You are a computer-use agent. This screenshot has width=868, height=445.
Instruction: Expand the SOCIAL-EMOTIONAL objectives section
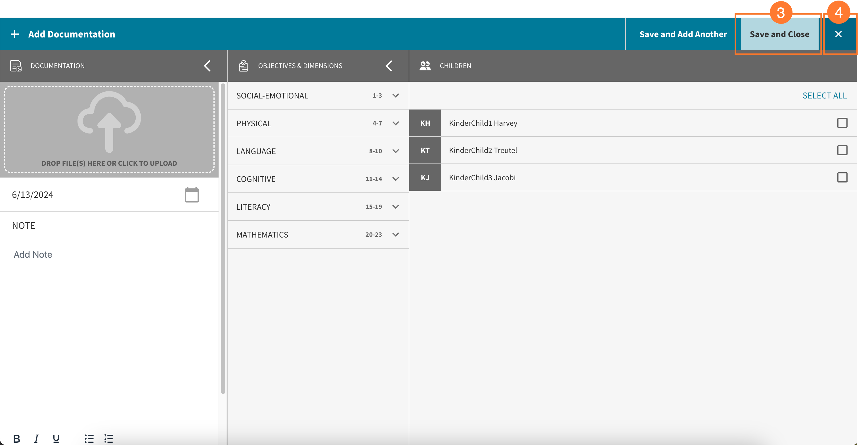pyautogui.click(x=396, y=96)
